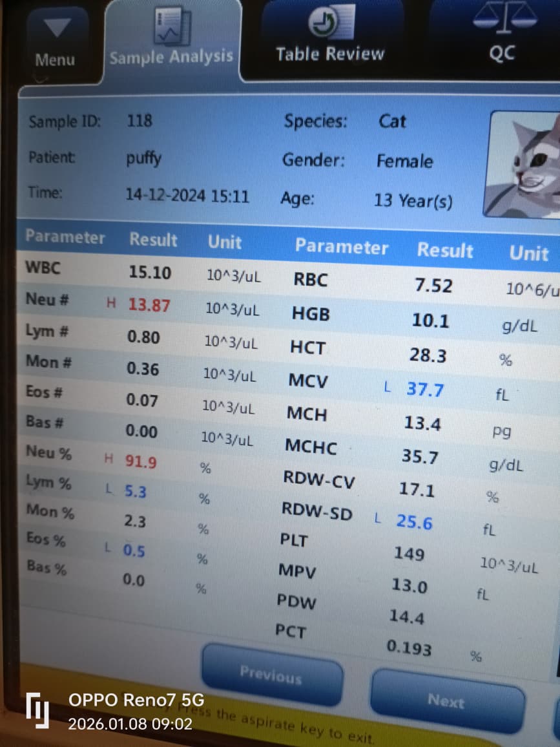The image size is (560, 747).
Task: Select the HGB result 10.1
Action: pyautogui.click(x=430, y=321)
